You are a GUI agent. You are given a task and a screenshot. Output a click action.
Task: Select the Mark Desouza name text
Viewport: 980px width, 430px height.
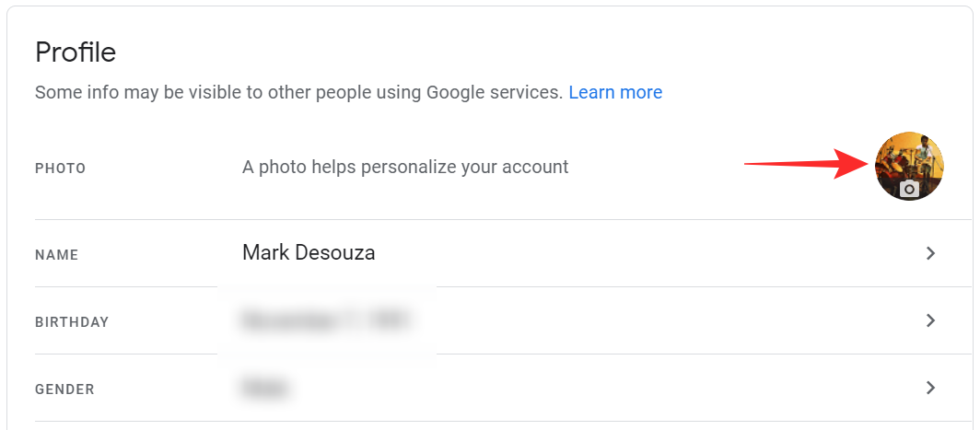[x=309, y=252]
